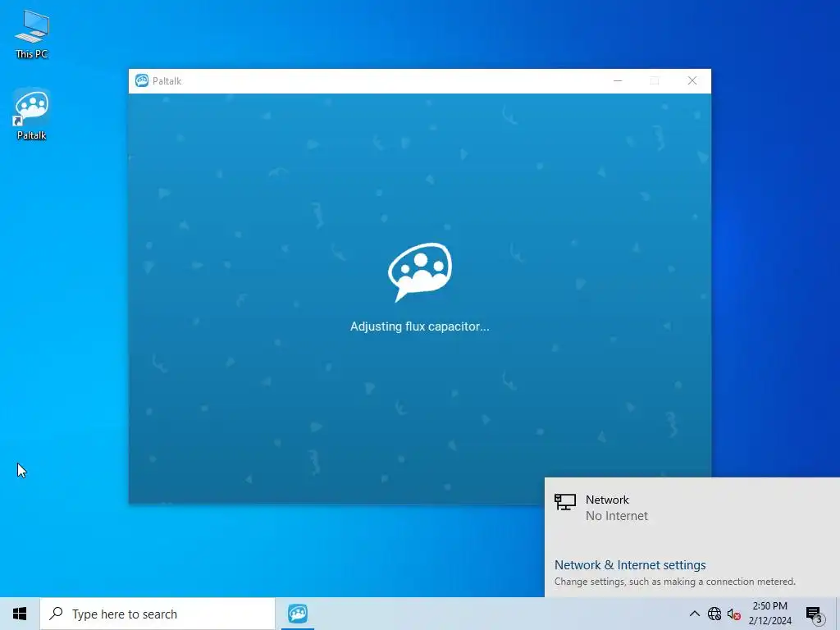840x630 pixels.
Task: Open the This PC desktop icon
Action: [x=32, y=34]
